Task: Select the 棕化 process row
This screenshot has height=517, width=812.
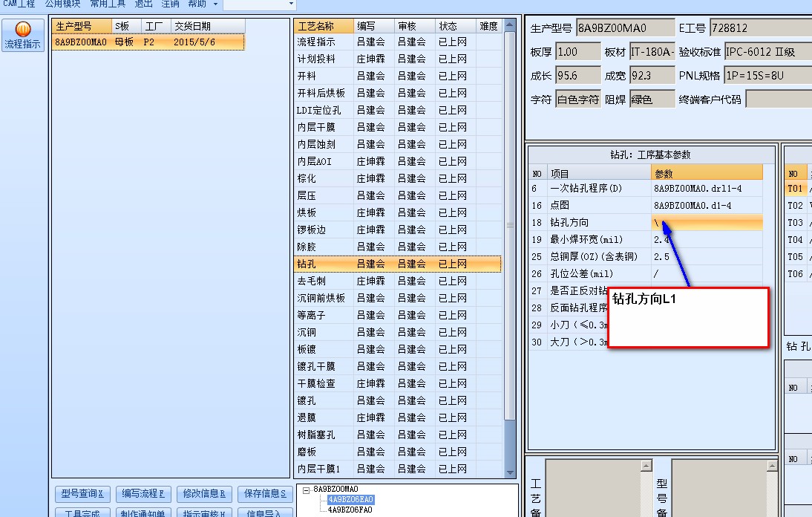Action: click(398, 179)
